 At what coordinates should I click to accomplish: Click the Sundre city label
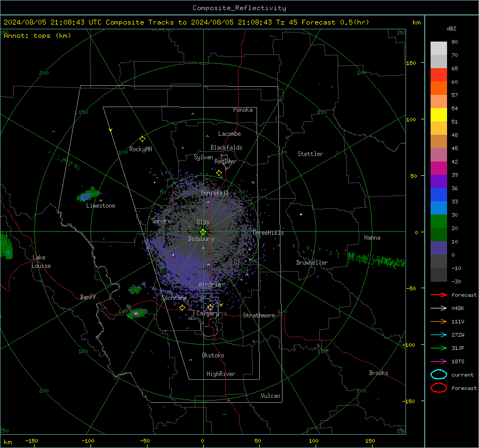coord(162,221)
